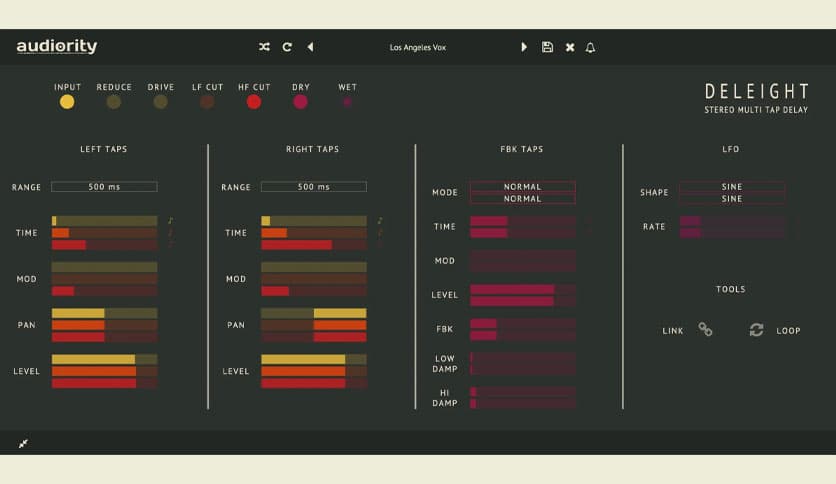The width and height of the screenshot is (836, 484).
Task: Click the DELEIGHT plugin title
Action: [757, 91]
